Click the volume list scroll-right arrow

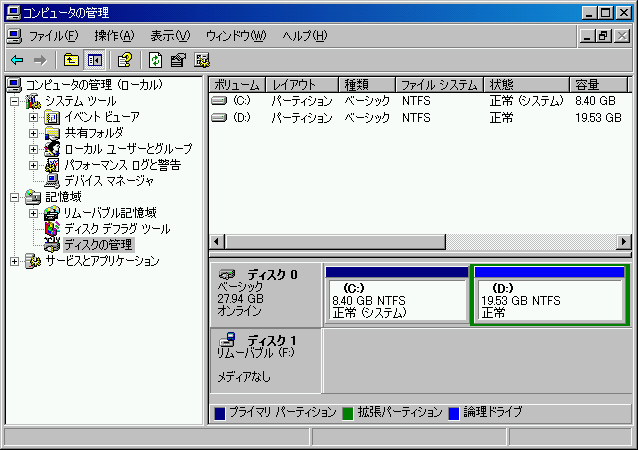624,242
